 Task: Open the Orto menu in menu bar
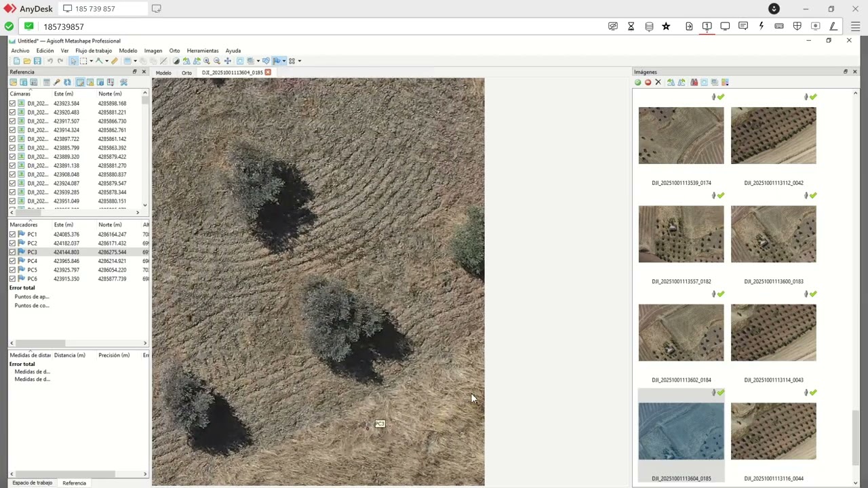174,51
